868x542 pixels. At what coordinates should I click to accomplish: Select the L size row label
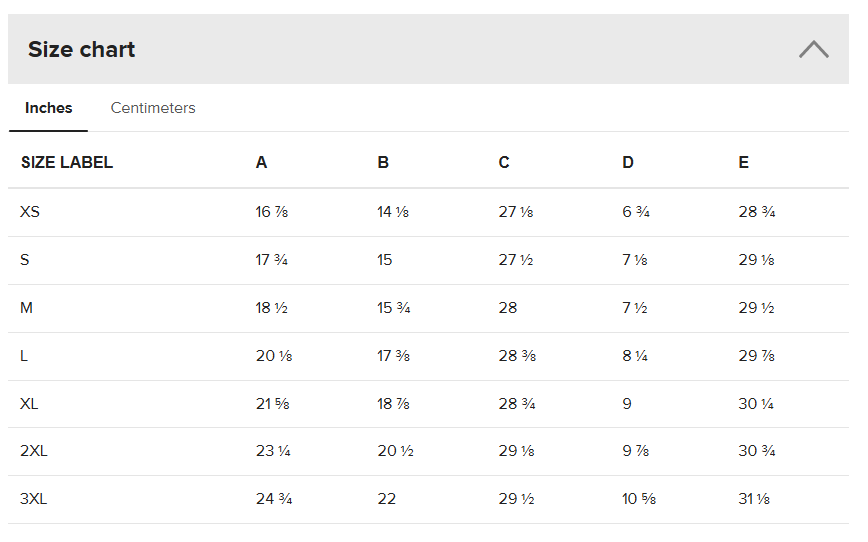25,356
